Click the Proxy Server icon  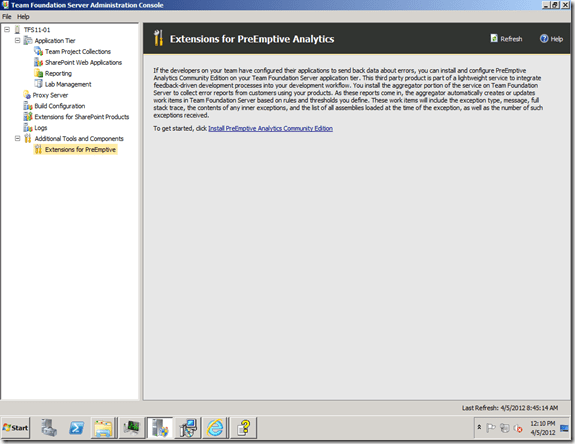(27, 95)
